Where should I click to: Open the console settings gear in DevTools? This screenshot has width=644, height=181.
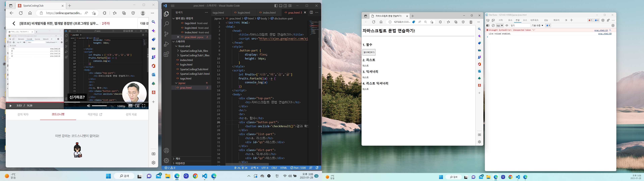[x=613, y=25]
